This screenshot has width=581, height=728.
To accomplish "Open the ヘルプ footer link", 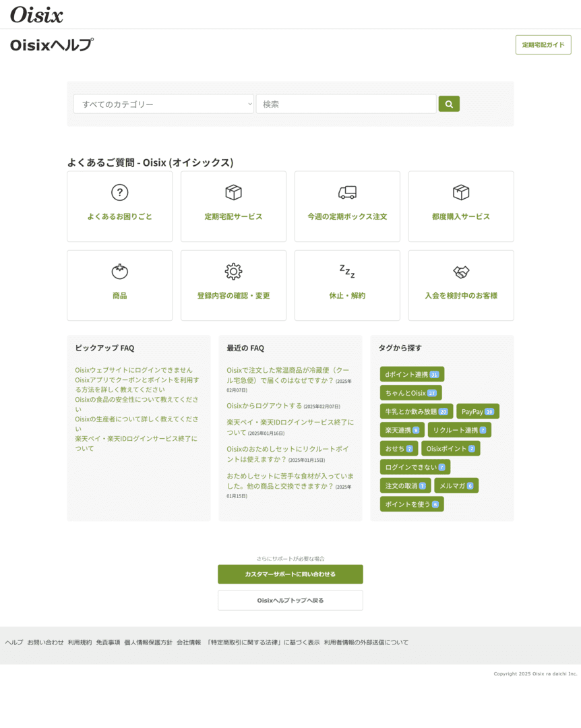I will coord(14,642).
